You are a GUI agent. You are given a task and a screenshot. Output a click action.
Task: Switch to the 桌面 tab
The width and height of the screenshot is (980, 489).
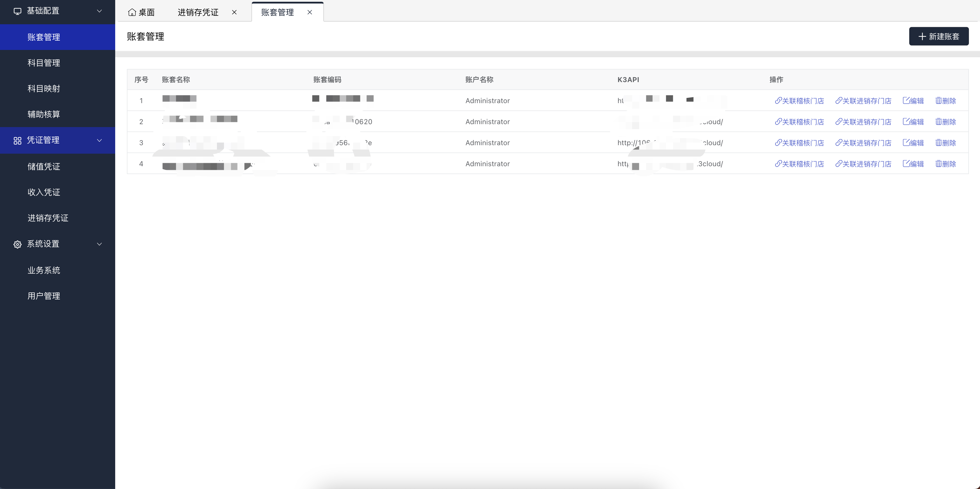click(x=142, y=12)
